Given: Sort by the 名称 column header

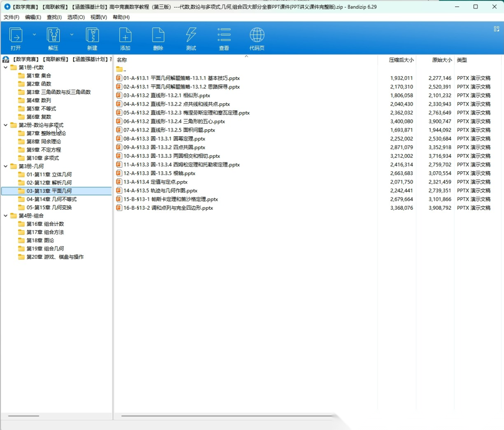Looking at the screenshot, I should coord(122,60).
